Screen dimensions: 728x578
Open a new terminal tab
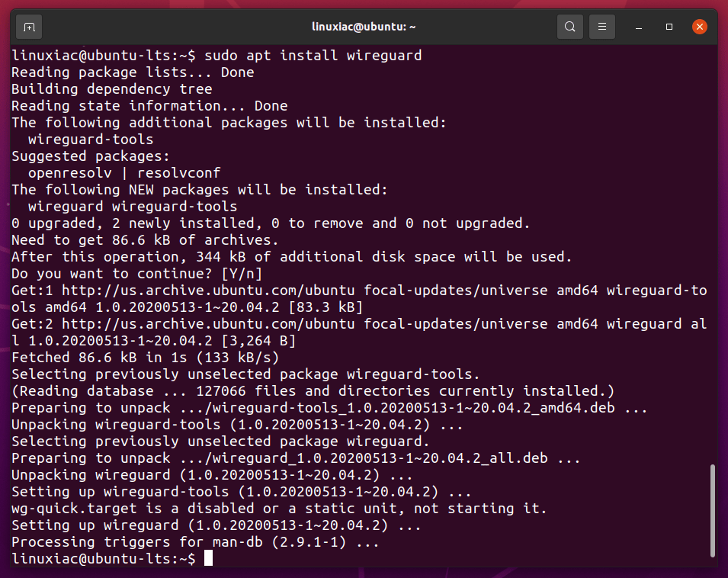(28, 26)
